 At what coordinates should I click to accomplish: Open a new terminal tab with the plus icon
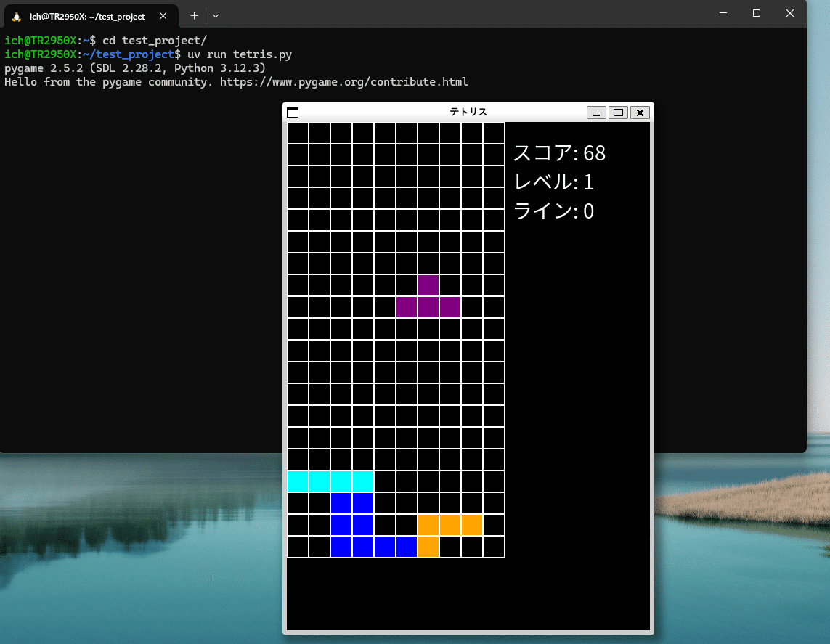194,15
